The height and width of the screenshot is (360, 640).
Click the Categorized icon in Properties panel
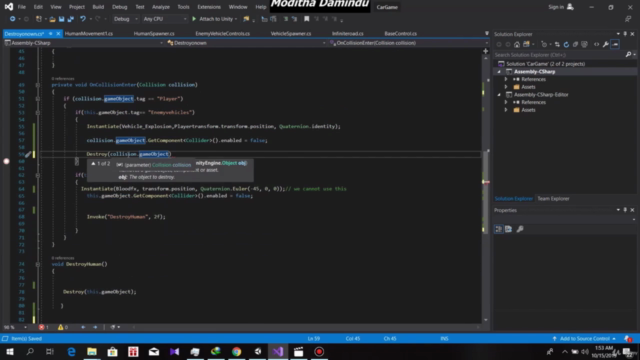pyautogui.click(x=499, y=229)
